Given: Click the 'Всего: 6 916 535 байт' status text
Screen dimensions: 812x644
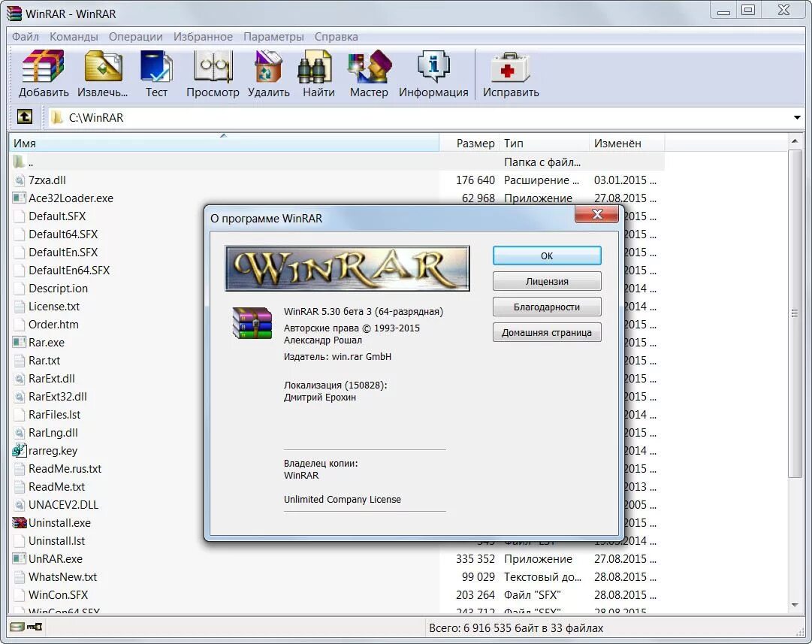Looking at the screenshot, I should click(x=516, y=628).
